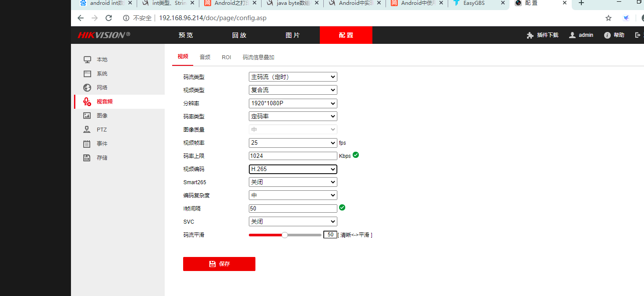Click the green checkmark next to I帧间隔

pyautogui.click(x=342, y=207)
